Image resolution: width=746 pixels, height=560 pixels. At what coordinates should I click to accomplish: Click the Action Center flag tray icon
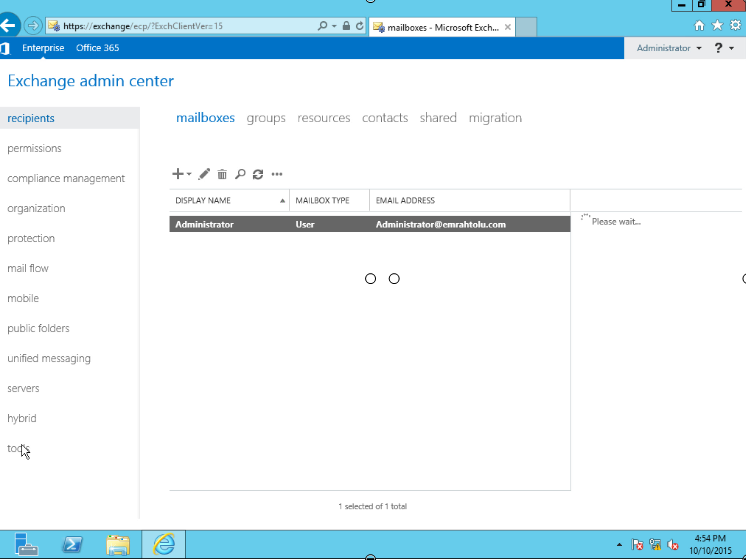point(638,544)
